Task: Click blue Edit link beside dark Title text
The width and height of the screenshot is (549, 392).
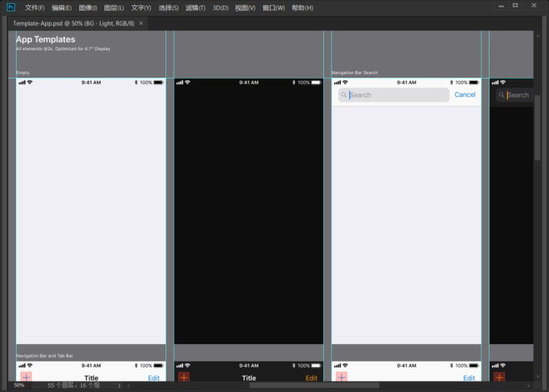Action: (x=154, y=378)
